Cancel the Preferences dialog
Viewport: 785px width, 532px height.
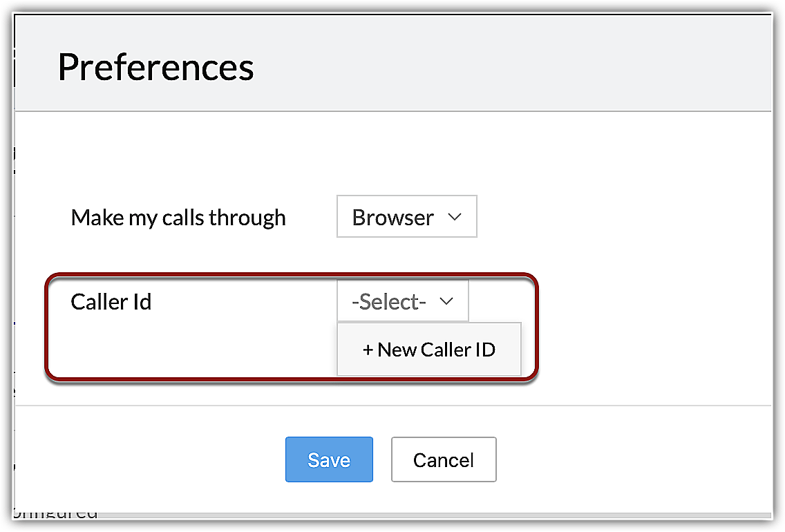point(444,459)
